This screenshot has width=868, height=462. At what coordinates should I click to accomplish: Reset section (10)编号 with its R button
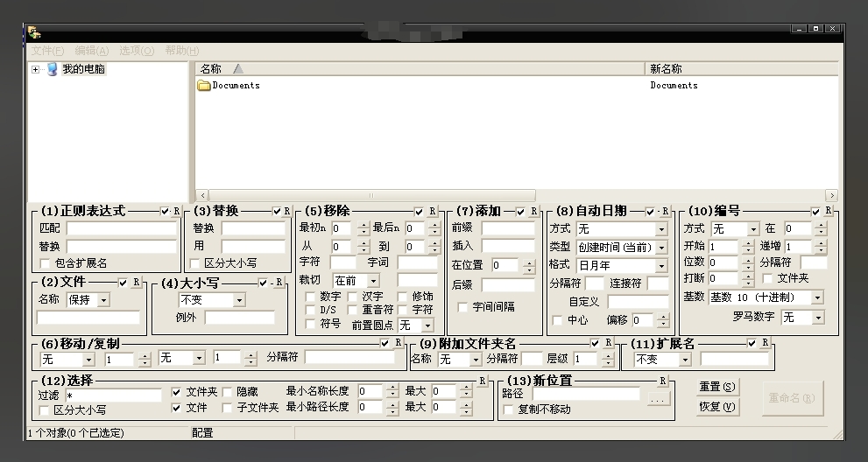[x=828, y=210]
